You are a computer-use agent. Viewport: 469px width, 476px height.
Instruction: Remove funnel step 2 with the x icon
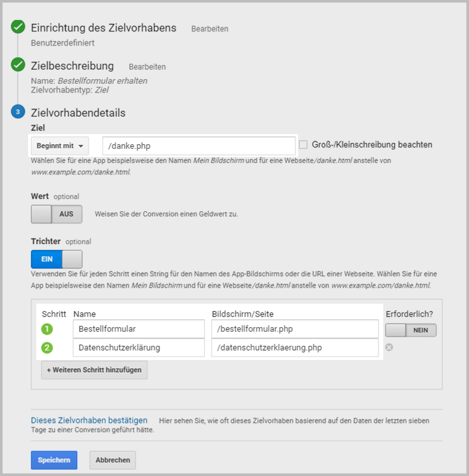(389, 347)
